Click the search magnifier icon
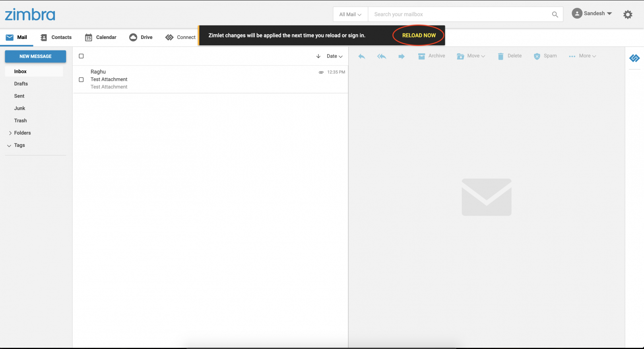Viewport: 644px width, 349px height. point(555,15)
